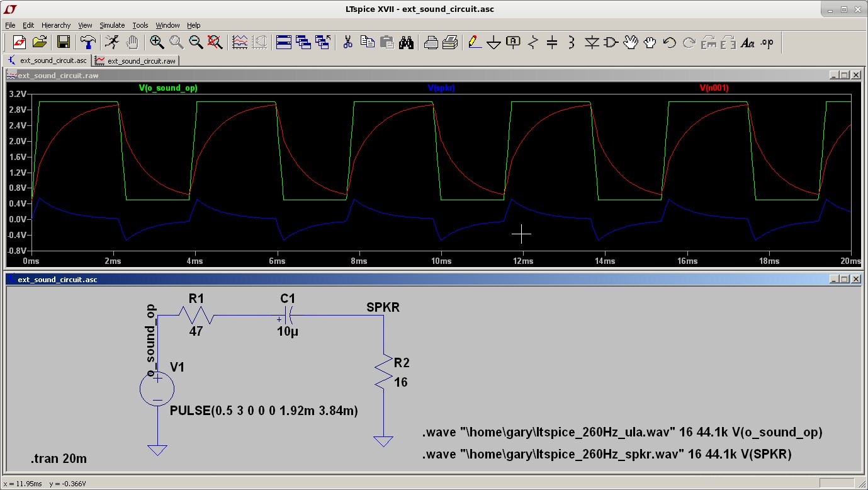The image size is (868, 490).
Task: Save the schematic with floppy disk icon
Action: pos(64,42)
